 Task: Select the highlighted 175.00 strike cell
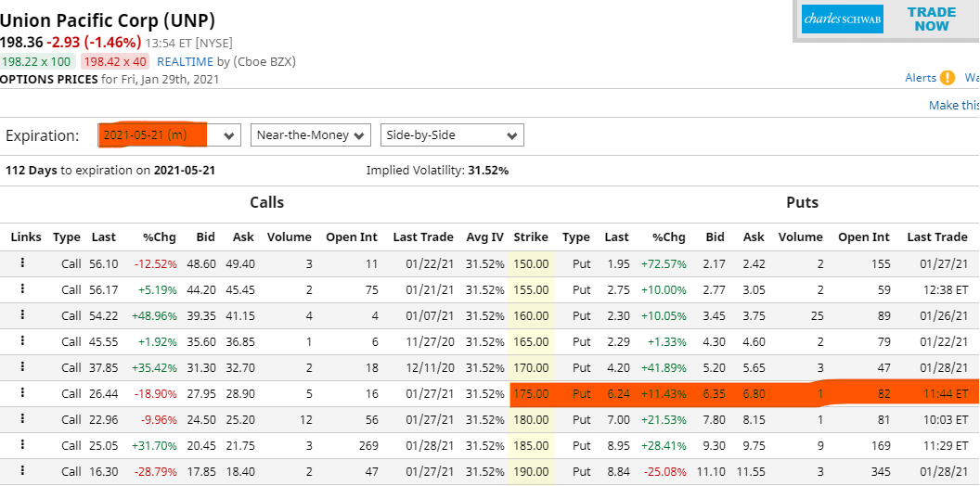531,393
